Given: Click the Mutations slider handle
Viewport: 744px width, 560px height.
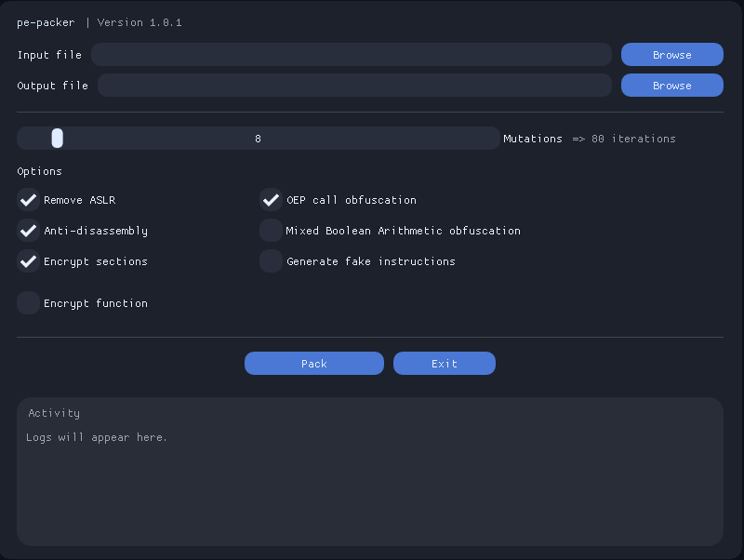Looking at the screenshot, I should point(58,139).
